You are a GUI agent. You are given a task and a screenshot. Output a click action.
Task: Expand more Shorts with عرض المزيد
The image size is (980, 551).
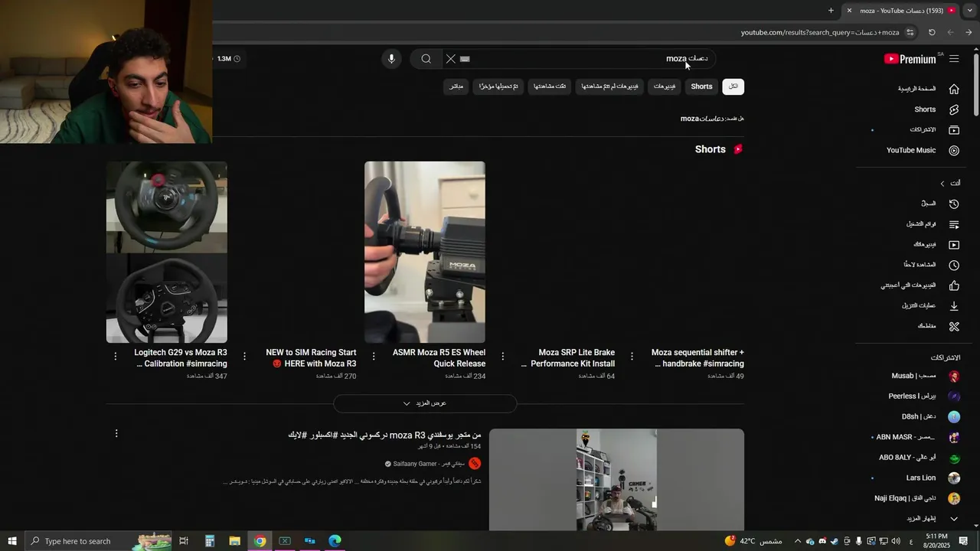click(x=425, y=403)
